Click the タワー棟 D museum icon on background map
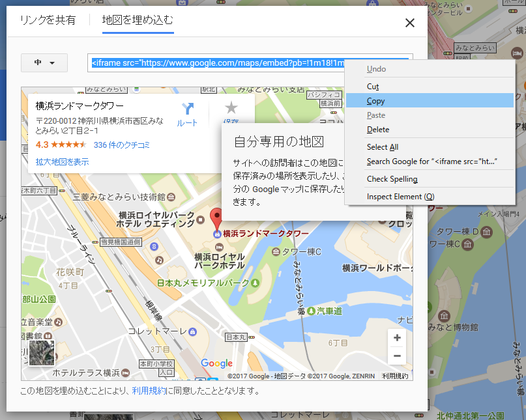Image resolution: width=526 pixels, height=420 pixels. click(486, 232)
